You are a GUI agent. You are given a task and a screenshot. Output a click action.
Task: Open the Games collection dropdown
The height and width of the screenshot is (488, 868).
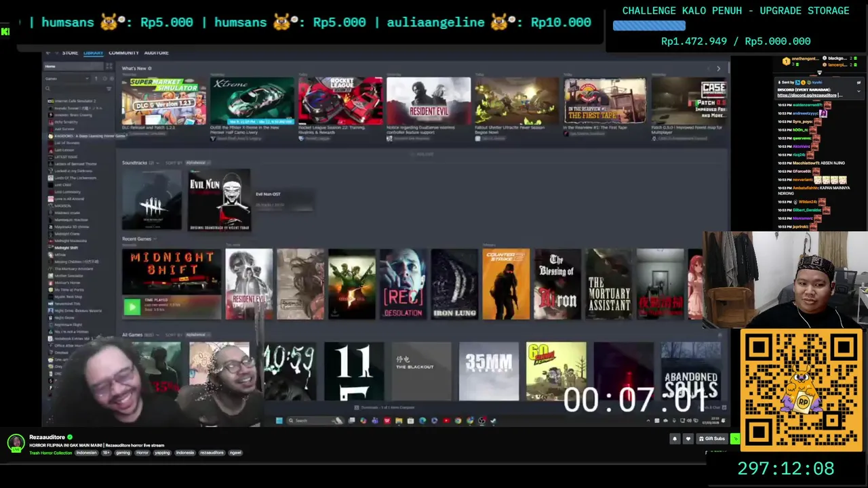[67, 79]
